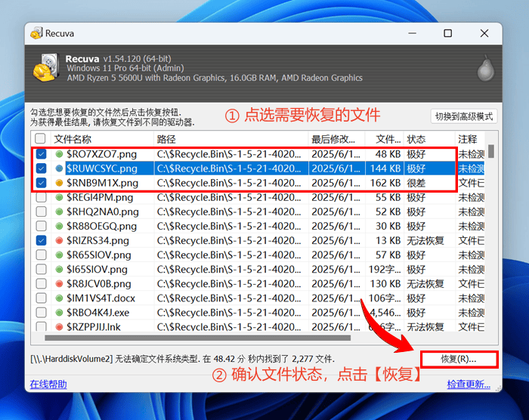Maximize the Recuva window

(447, 33)
